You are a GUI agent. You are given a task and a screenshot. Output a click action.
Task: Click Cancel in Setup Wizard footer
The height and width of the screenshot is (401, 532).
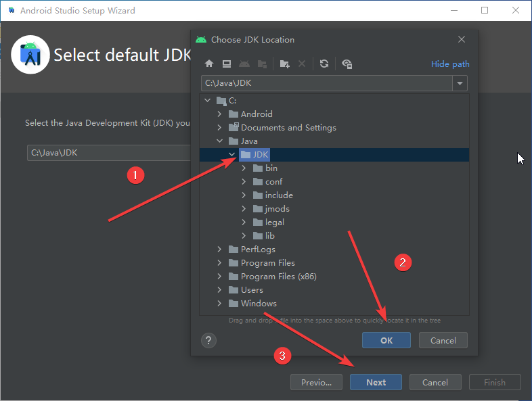click(x=435, y=382)
